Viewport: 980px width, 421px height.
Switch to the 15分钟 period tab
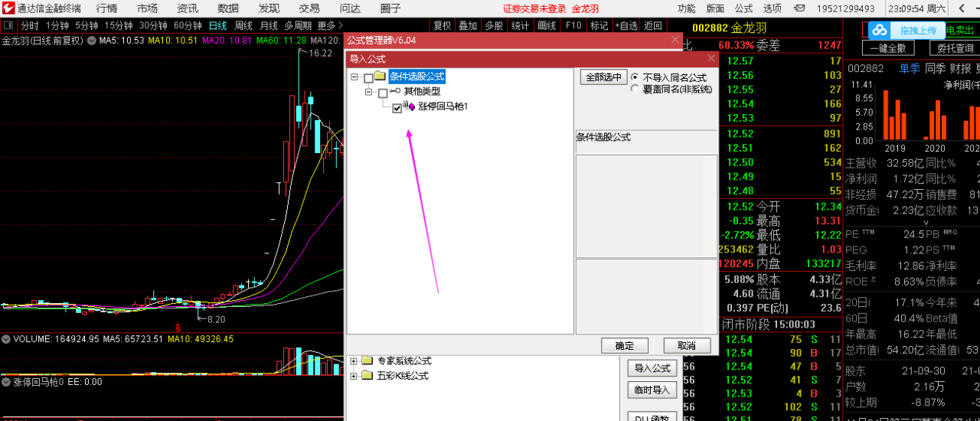pyautogui.click(x=118, y=25)
